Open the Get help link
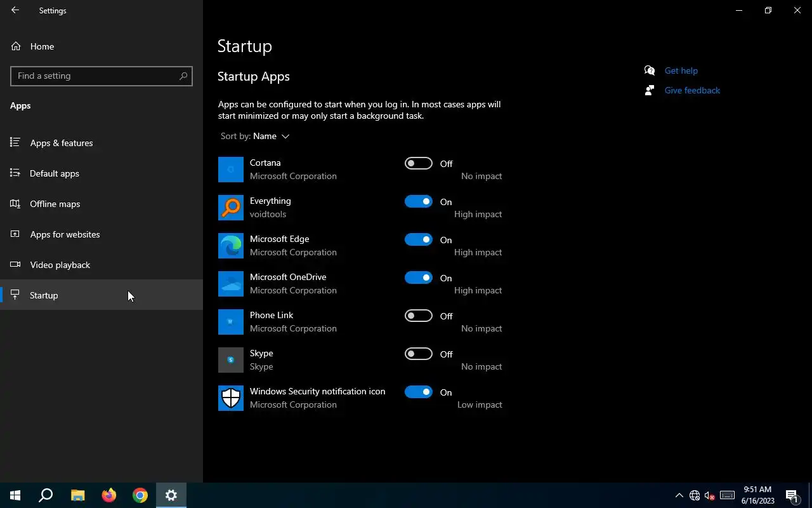Screen dimensions: 812x508 tap(681, 70)
